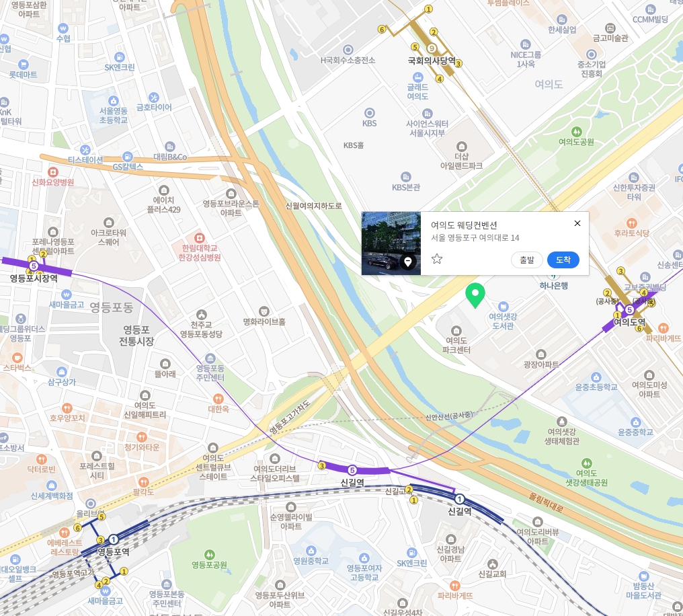
Task: Set 여의도 웨딩컨벤션 as destination (도착)
Action: tap(563, 260)
